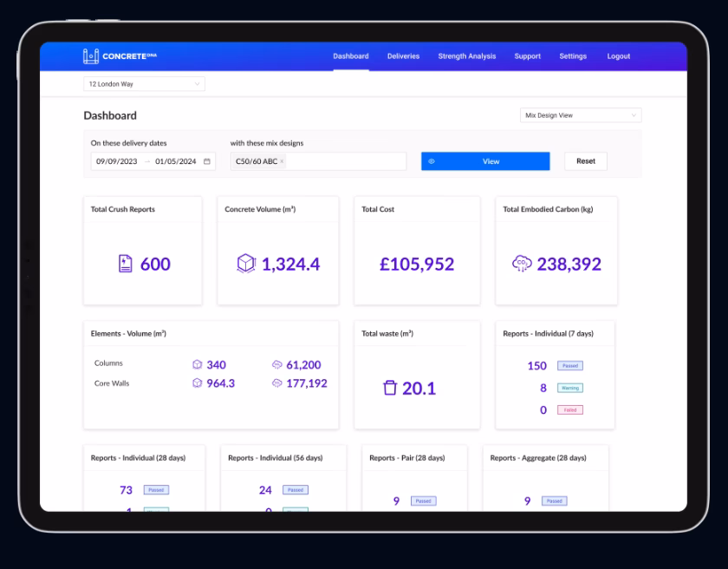The width and height of the screenshot is (728, 569).
Task: Open the mix designs selection field
Action: (x=347, y=161)
